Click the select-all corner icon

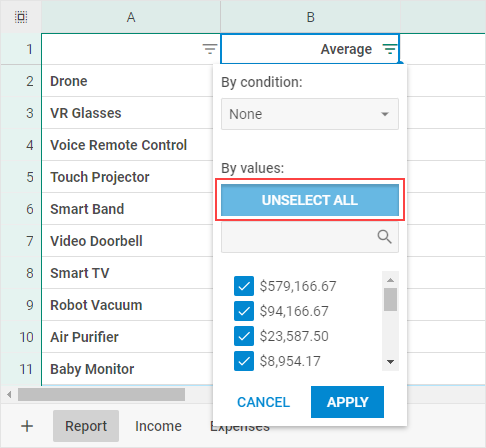point(21,17)
